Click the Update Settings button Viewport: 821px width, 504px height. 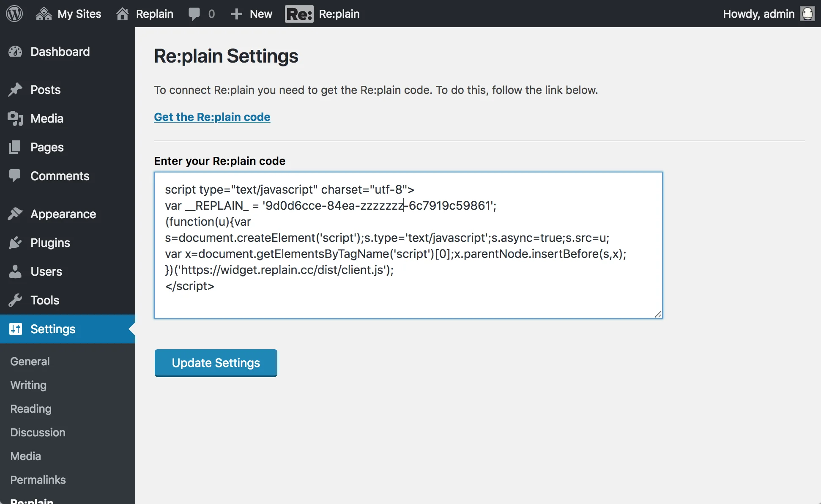(x=216, y=363)
